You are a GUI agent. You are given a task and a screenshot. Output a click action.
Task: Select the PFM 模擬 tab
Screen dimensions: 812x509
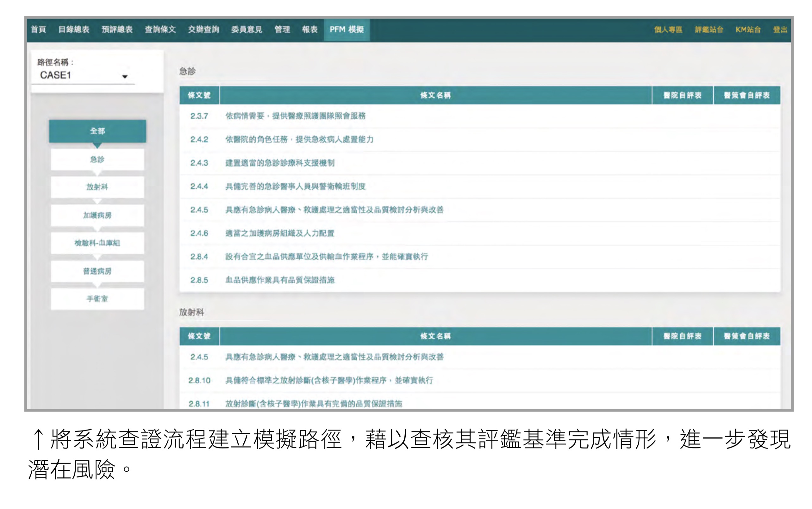pos(346,30)
